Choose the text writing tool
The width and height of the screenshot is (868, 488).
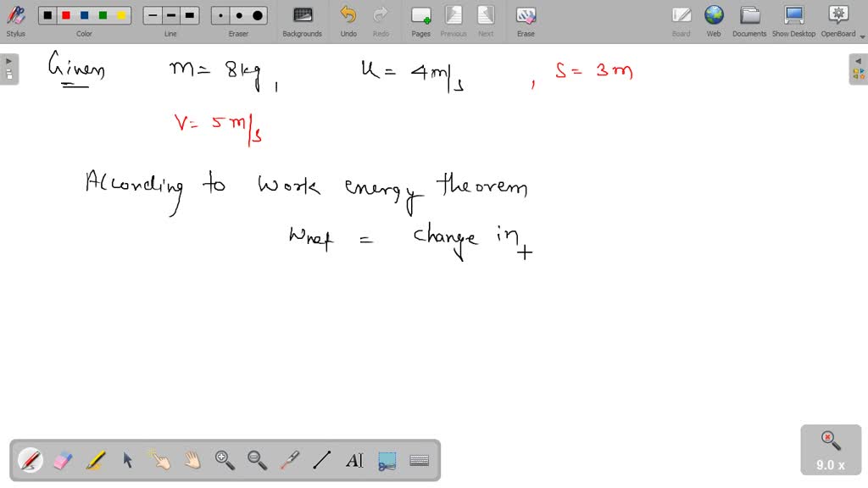[353, 460]
